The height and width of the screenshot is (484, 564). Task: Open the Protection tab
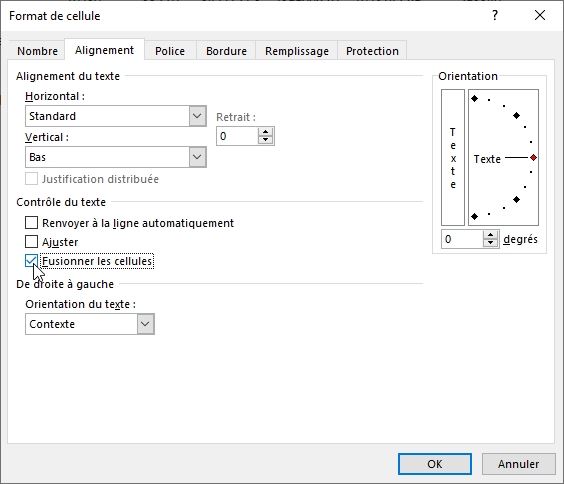[372, 51]
